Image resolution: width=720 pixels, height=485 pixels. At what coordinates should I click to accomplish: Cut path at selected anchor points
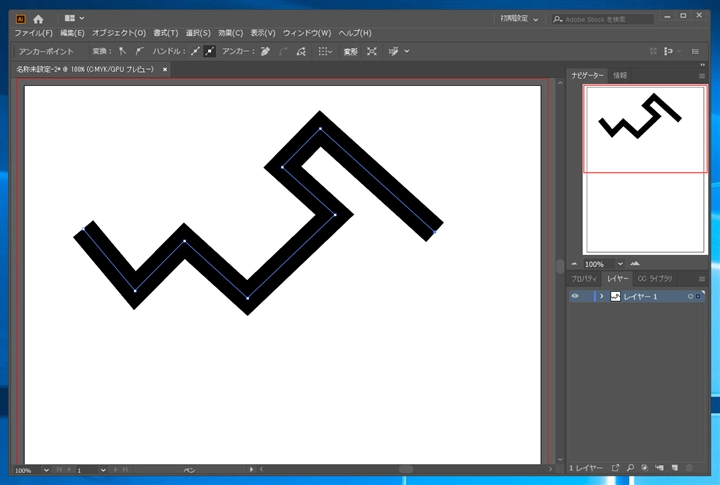pos(301,51)
